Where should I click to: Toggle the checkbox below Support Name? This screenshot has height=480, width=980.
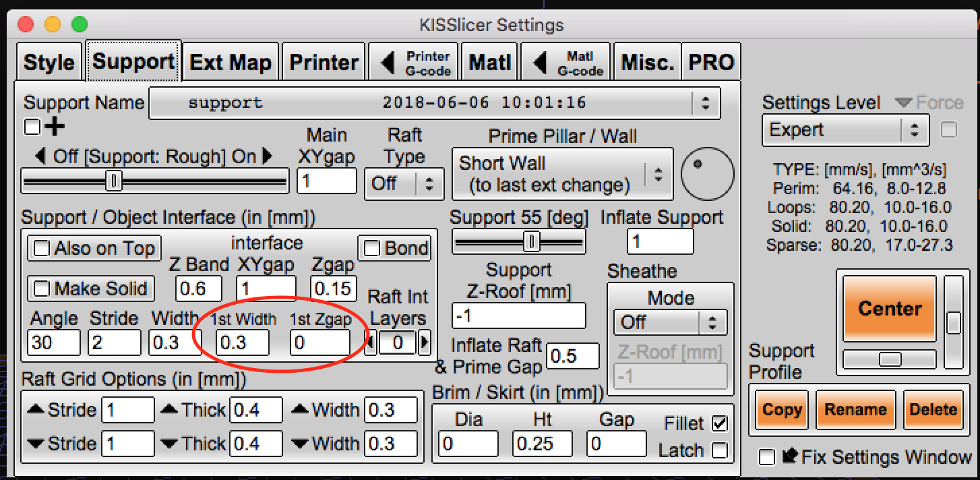(32, 126)
